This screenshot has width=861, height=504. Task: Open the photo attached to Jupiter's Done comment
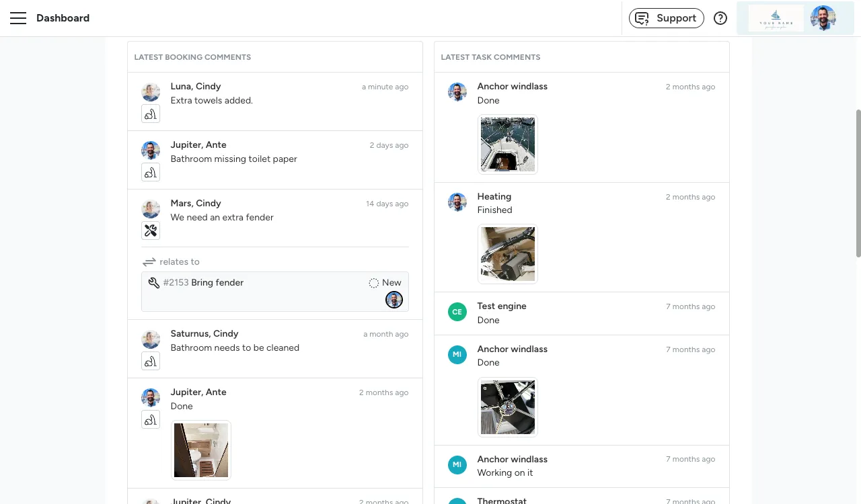tap(200, 450)
